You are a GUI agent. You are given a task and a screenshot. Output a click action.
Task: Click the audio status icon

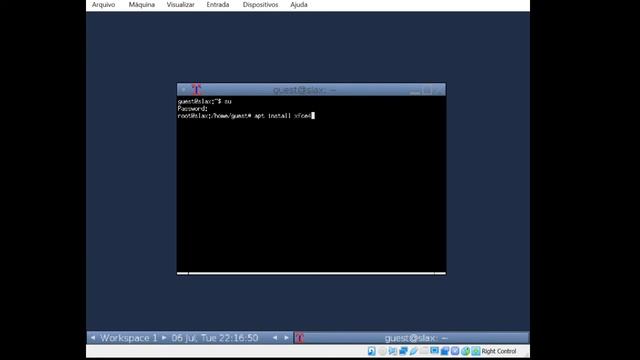(x=393, y=351)
